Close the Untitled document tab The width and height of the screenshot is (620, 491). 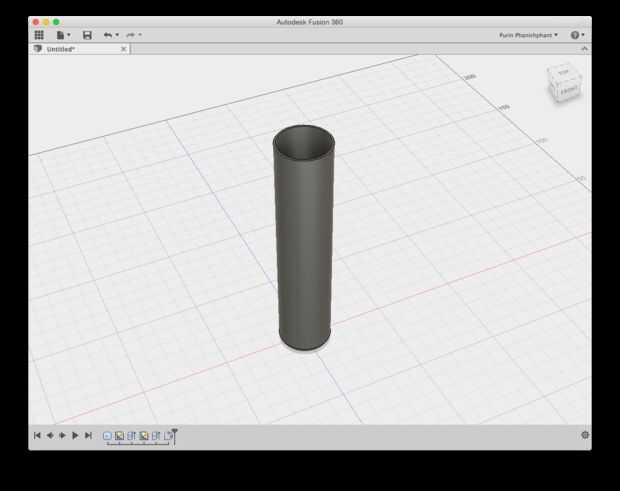123,49
